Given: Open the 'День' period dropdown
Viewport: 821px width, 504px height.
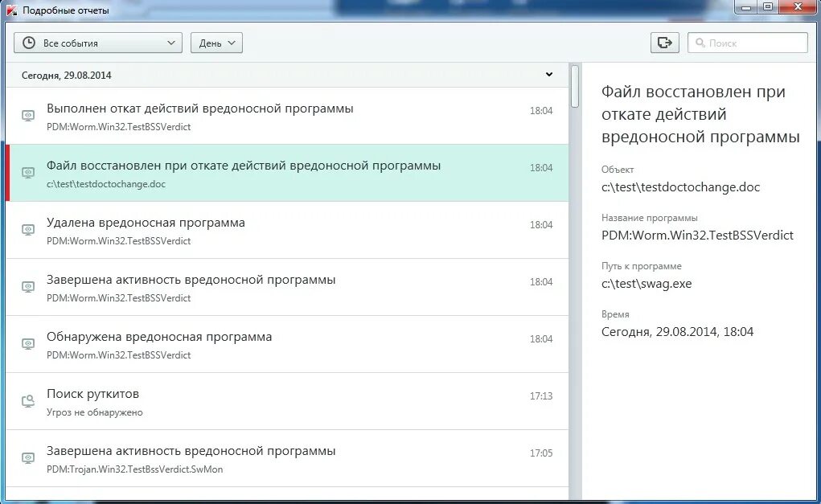Looking at the screenshot, I should (x=216, y=43).
